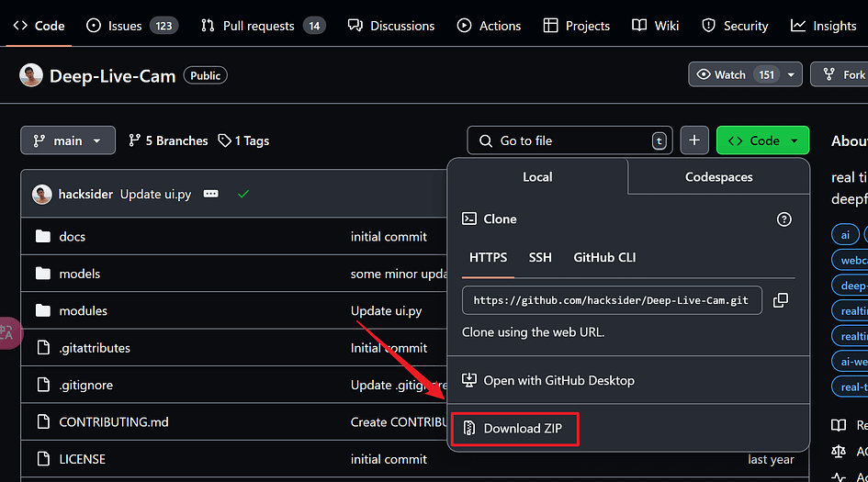Viewport: 868px width, 482px height.
Task: Click the Issues count badge 123
Action: tap(163, 26)
